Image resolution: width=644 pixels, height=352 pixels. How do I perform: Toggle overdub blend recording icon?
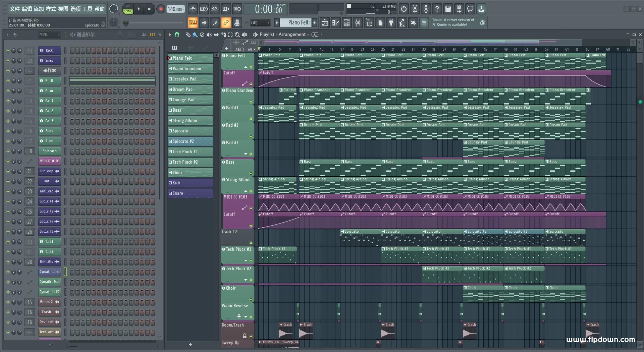coord(226,9)
